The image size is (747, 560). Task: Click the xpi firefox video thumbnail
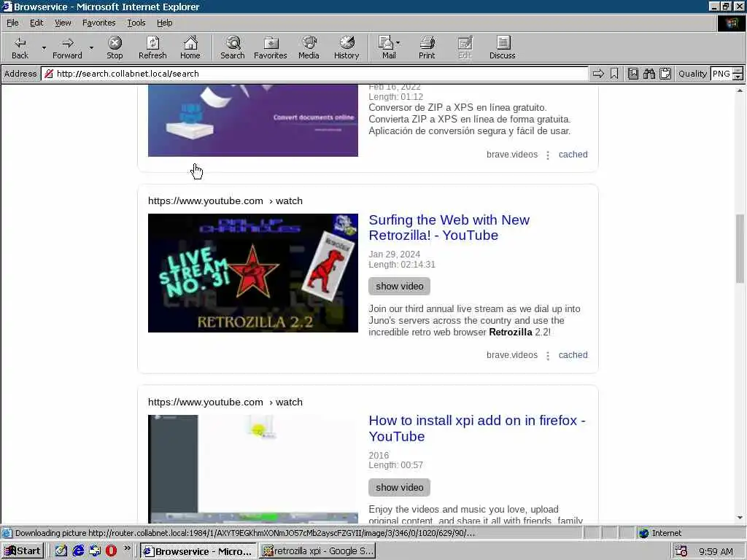click(x=253, y=469)
